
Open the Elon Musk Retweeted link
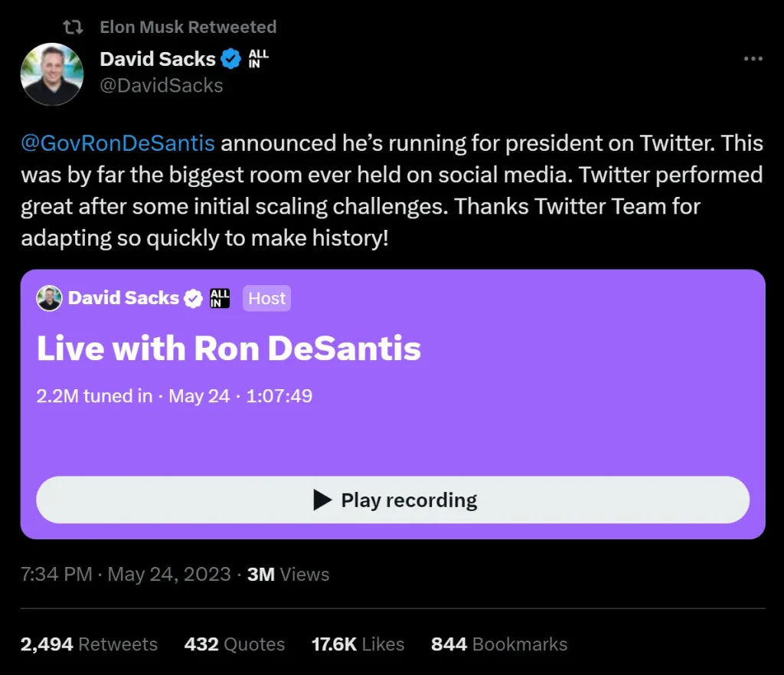point(188,28)
